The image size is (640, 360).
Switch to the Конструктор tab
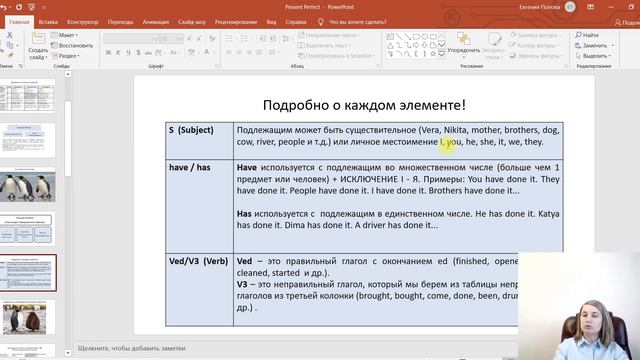82,22
